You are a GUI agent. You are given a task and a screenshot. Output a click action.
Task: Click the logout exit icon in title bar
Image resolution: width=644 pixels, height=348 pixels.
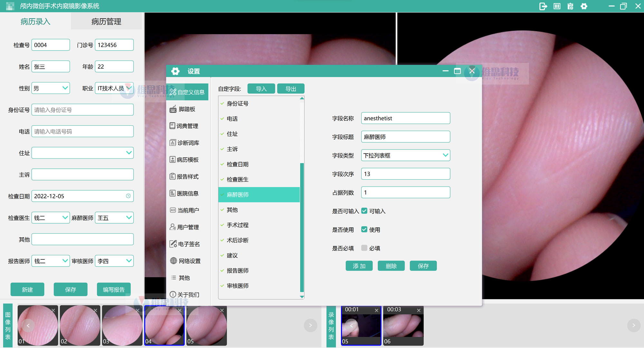pyautogui.click(x=543, y=6)
